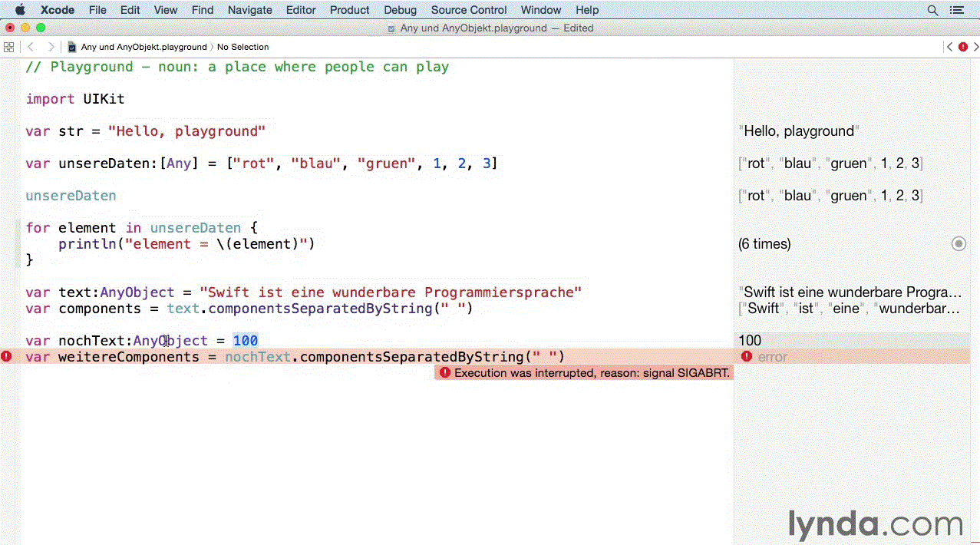Open the Source Control menu
This screenshot has height=545, width=980.
(x=468, y=10)
